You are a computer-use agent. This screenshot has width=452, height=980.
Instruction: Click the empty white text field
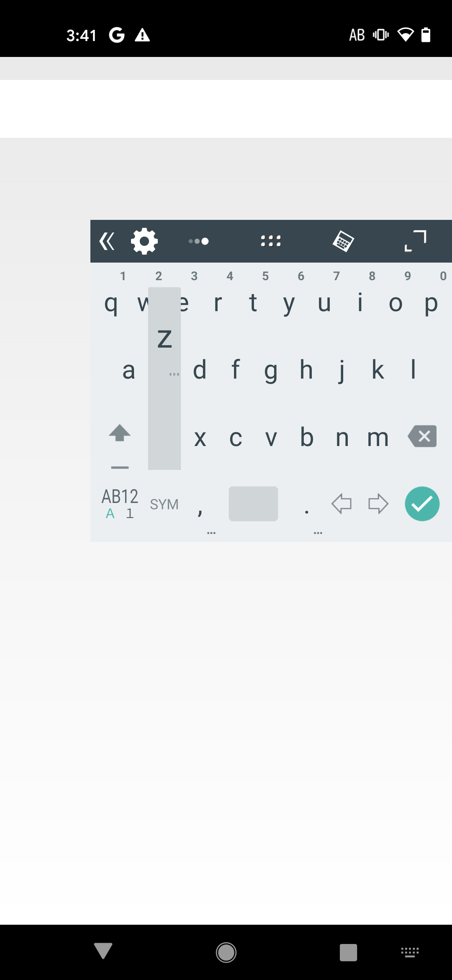coord(226,109)
